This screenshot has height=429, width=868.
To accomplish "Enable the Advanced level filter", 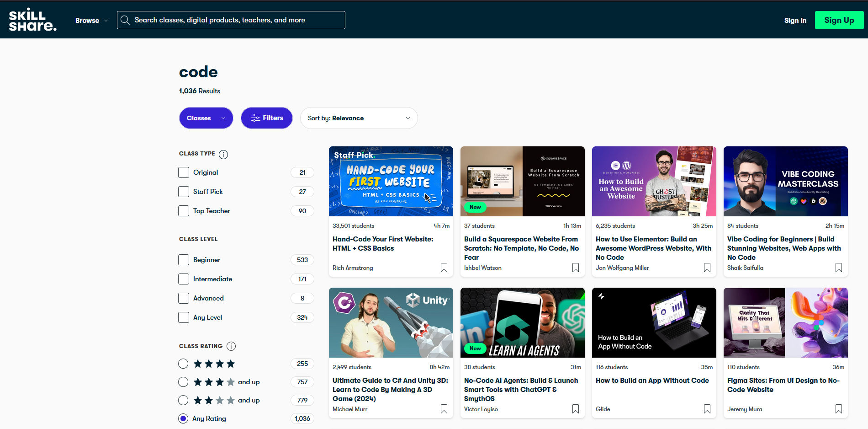I will point(184,298).
